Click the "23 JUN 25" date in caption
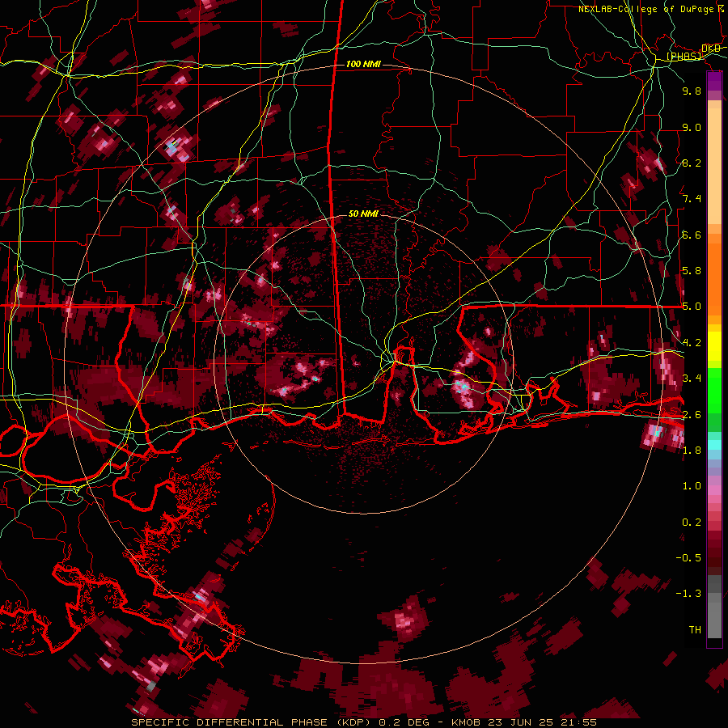 [520, 722]
